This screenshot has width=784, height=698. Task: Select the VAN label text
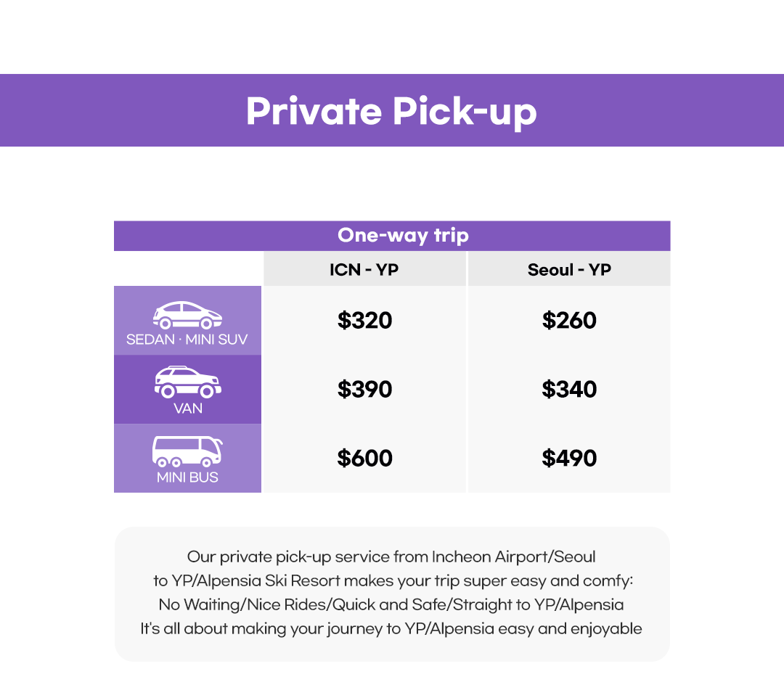coord(187,408)
